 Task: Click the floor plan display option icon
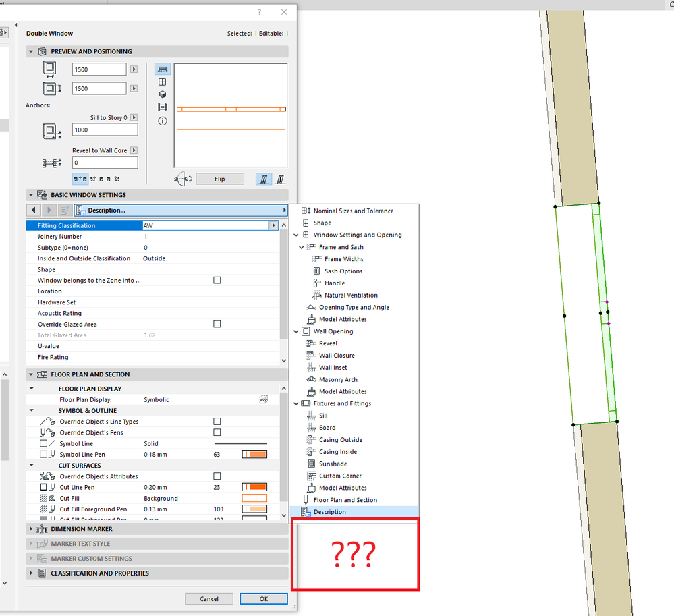264,400
